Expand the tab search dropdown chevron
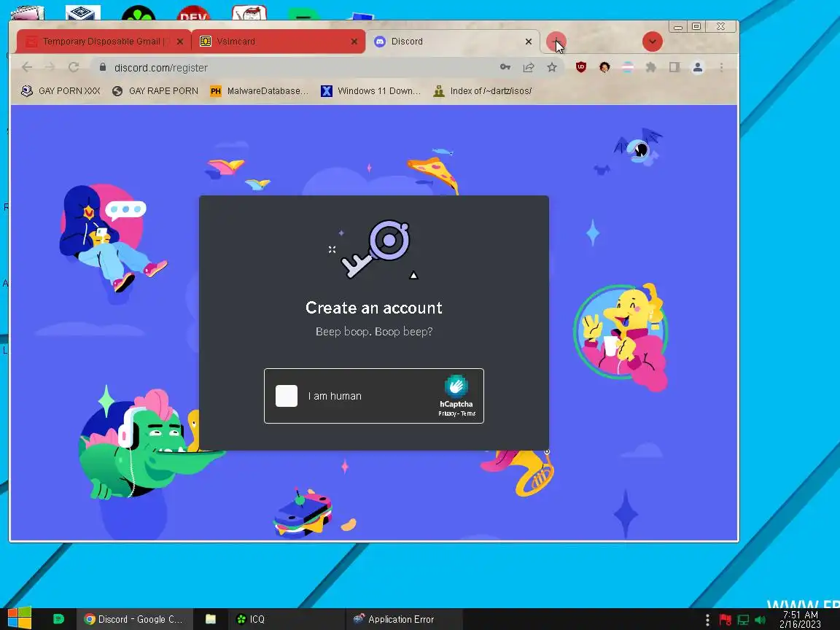This screenshot has height=630, width=840. (652, 42)
